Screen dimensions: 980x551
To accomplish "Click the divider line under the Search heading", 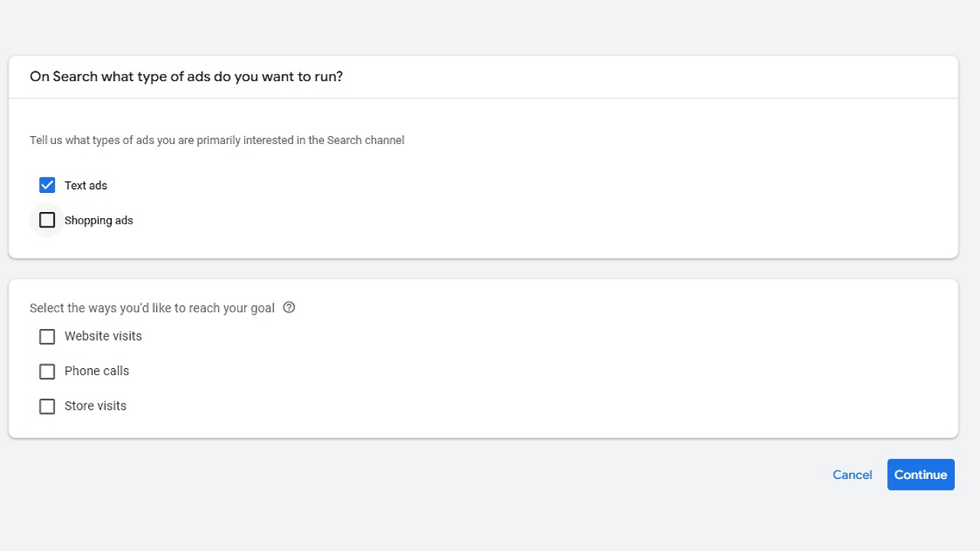I will coord(483,98).
